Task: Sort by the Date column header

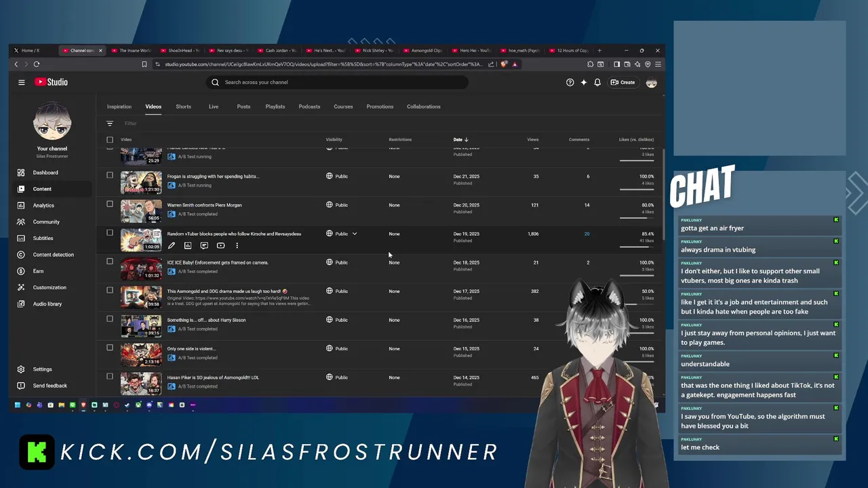Action: 460,140
